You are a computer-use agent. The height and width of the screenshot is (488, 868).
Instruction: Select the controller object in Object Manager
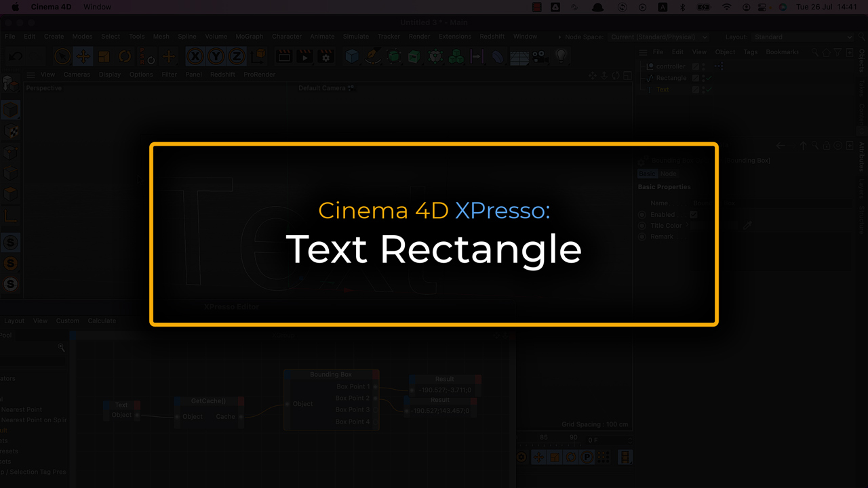coord(671,66)
